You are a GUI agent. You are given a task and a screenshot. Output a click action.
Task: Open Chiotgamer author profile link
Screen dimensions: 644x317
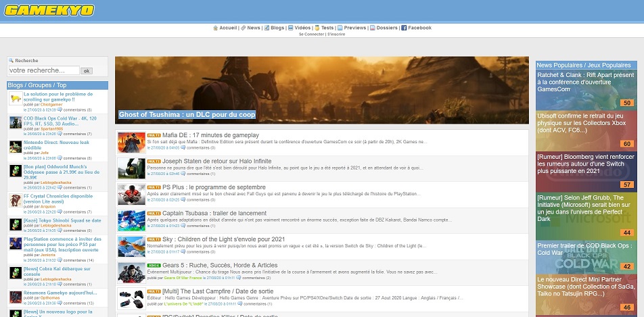pos(51,105)
